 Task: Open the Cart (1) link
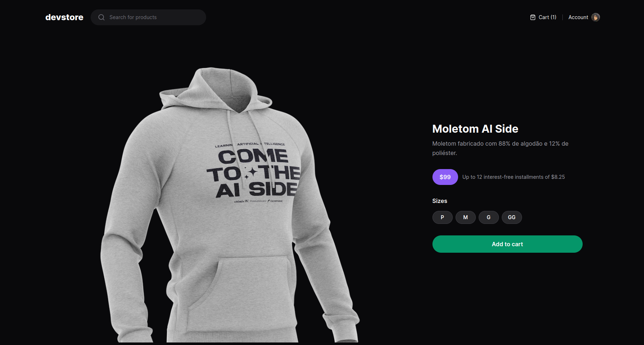[543, 17]
